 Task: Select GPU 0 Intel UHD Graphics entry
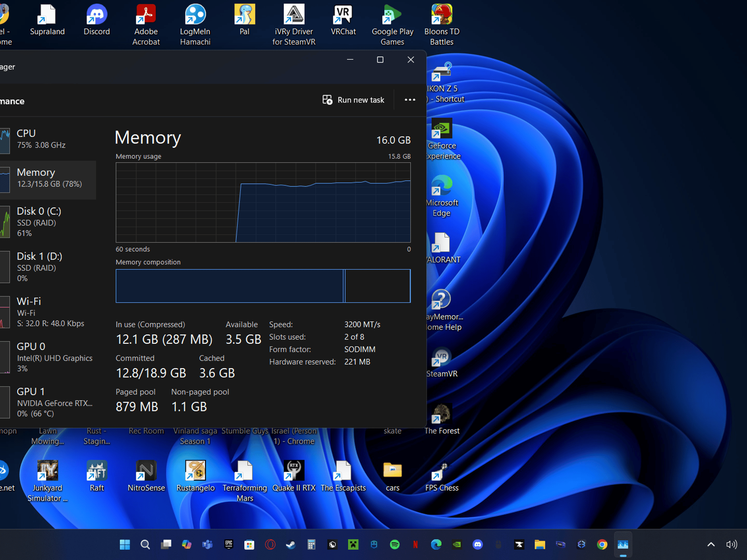(48, 357)
